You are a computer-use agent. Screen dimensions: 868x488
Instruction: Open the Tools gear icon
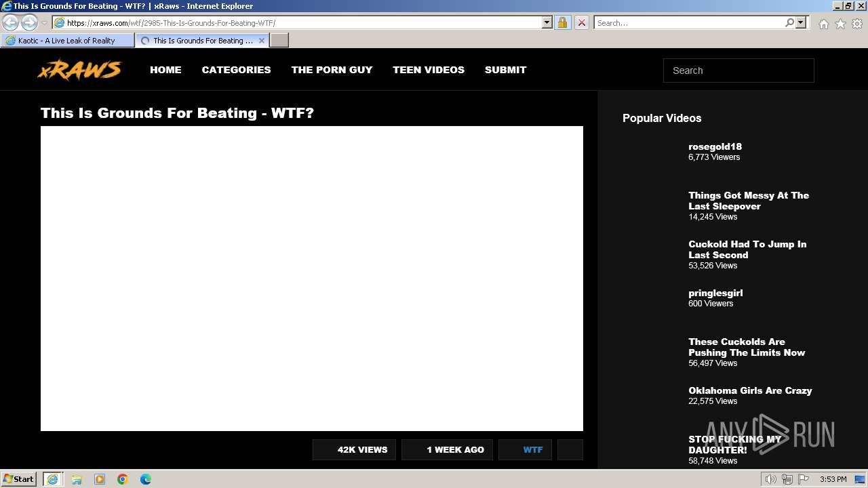[x=857, y=24]
